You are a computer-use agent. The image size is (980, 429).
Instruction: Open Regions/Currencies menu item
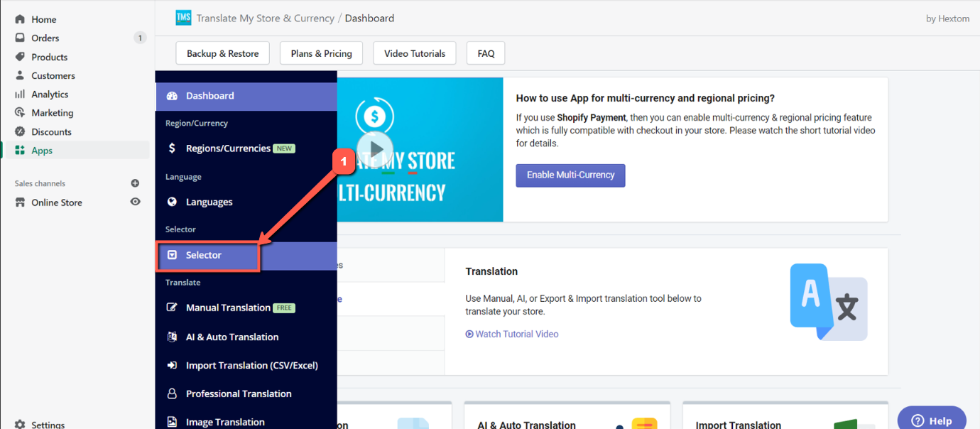tap(246, 148)
